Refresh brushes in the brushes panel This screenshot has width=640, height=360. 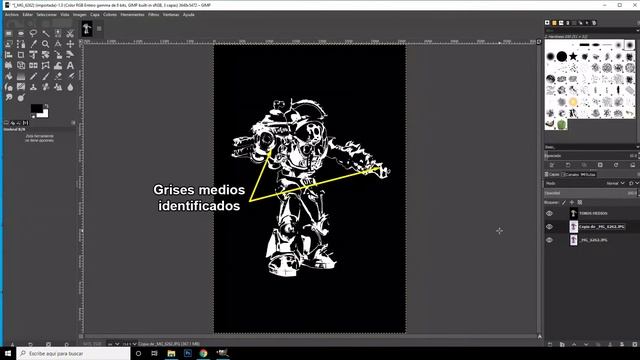tap(616, 165)
